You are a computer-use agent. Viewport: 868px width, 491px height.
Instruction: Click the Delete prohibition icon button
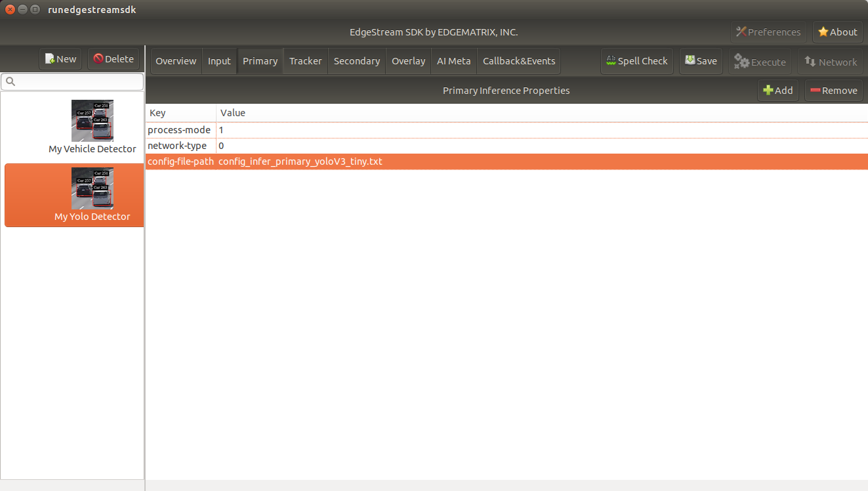pos(114,59)
